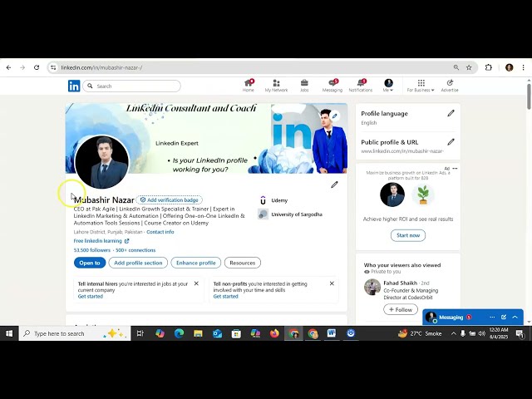
Task: Click Add profile section
Action: pos(138,263)
